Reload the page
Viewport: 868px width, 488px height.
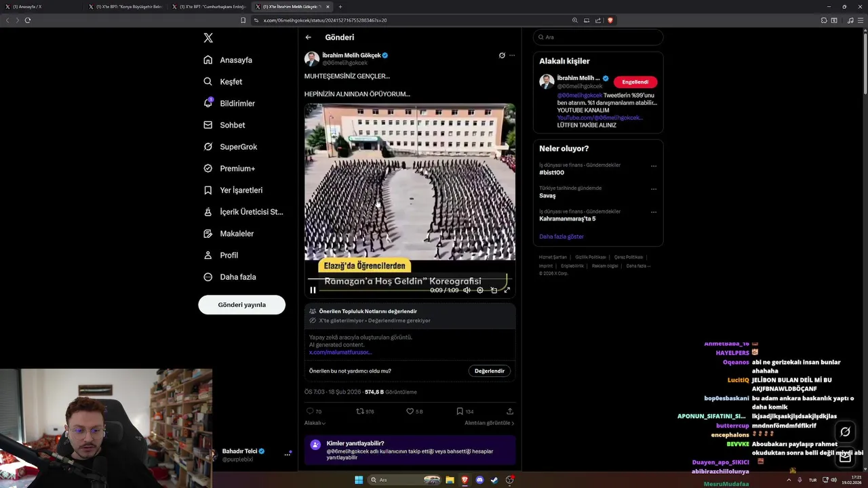tap(28, 20)
